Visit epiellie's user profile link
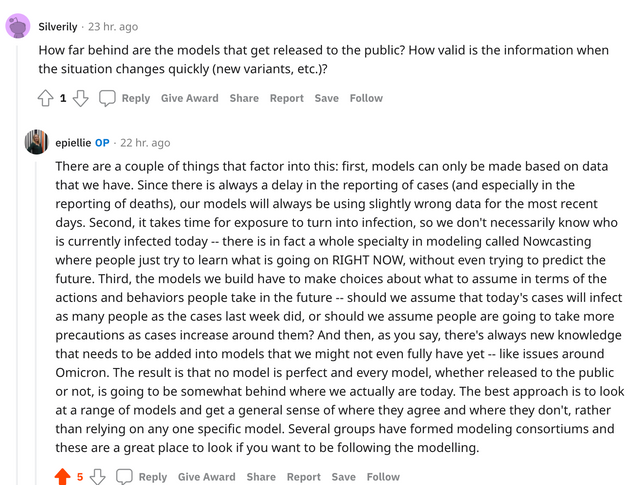The width and height of the screenshot is (636, 485). coord(74,143)
